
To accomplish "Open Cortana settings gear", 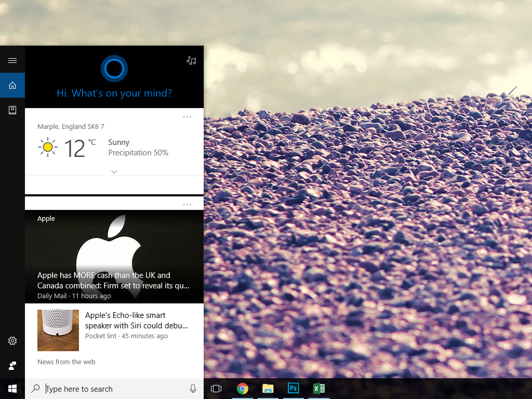I will 12,341.
